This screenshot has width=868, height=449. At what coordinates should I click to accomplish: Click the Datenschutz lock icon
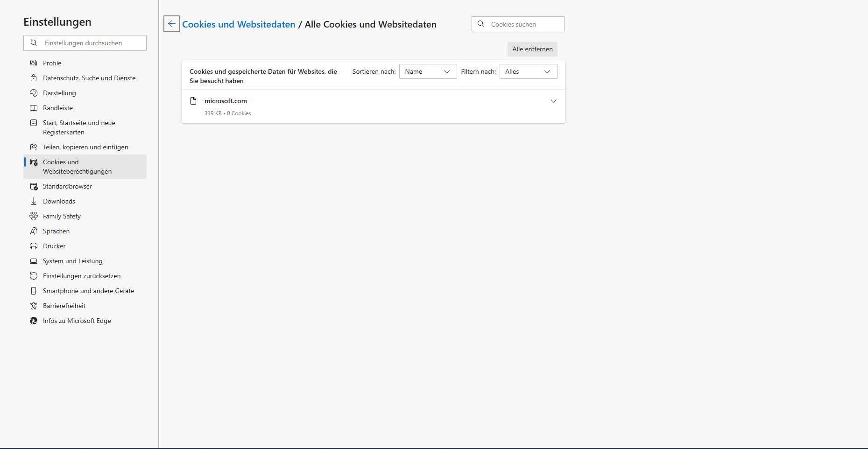pyautogui.click(x=34, y=78)
